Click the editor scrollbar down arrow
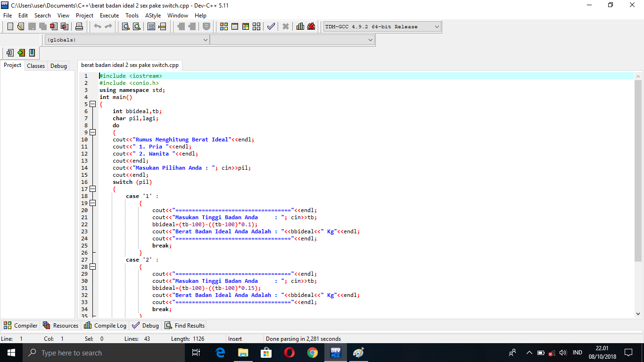 point(638,314)
